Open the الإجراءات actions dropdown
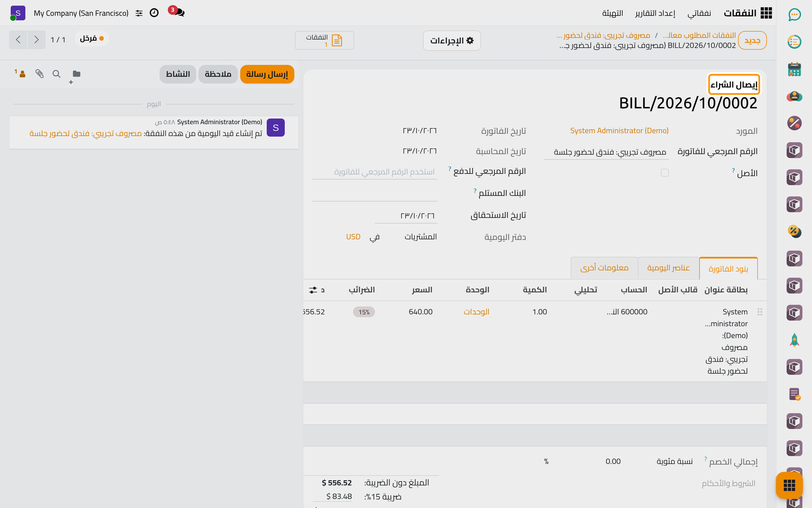 click(x=452, y=41)
